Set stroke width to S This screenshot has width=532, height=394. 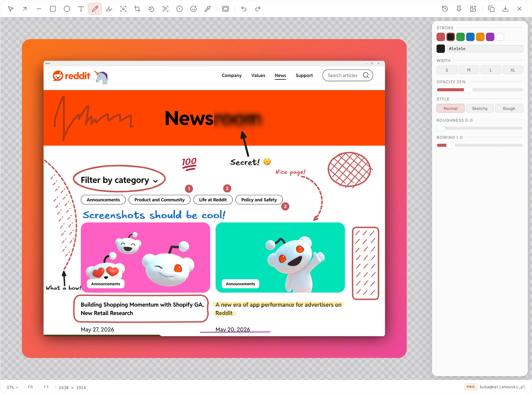coord(447,70)
